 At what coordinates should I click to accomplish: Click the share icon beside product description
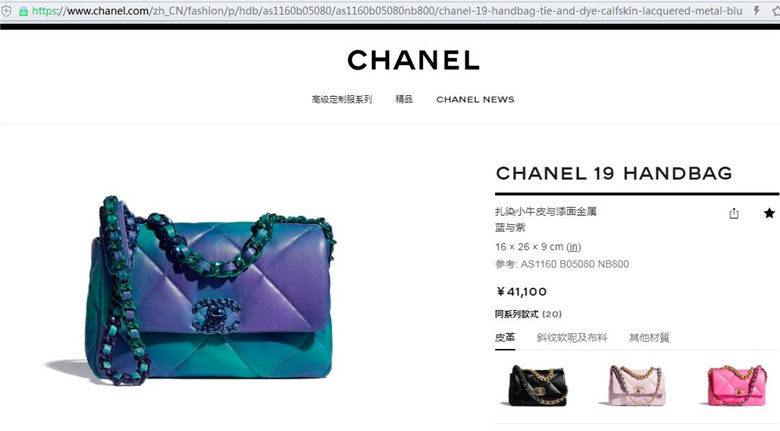(734, 214)
